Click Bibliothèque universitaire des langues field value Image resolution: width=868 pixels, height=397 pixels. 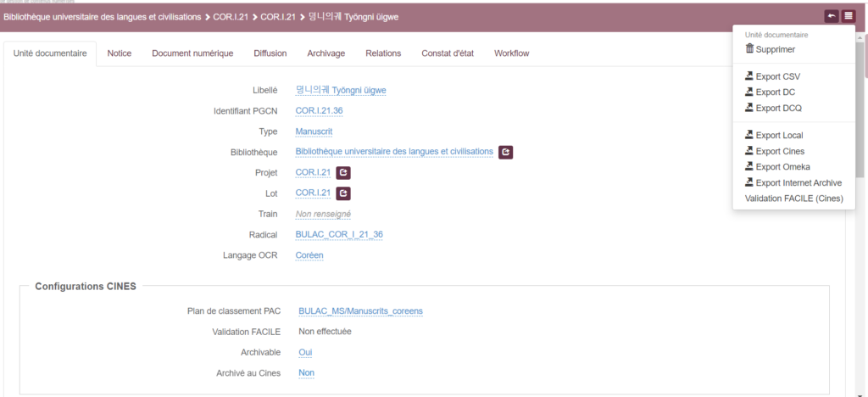(394, 152)
